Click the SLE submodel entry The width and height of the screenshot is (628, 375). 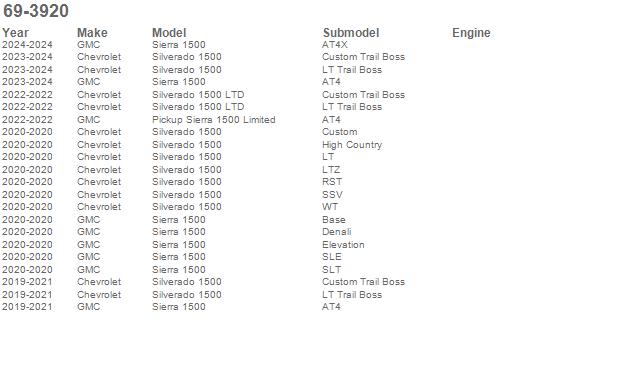click(332, 256)
